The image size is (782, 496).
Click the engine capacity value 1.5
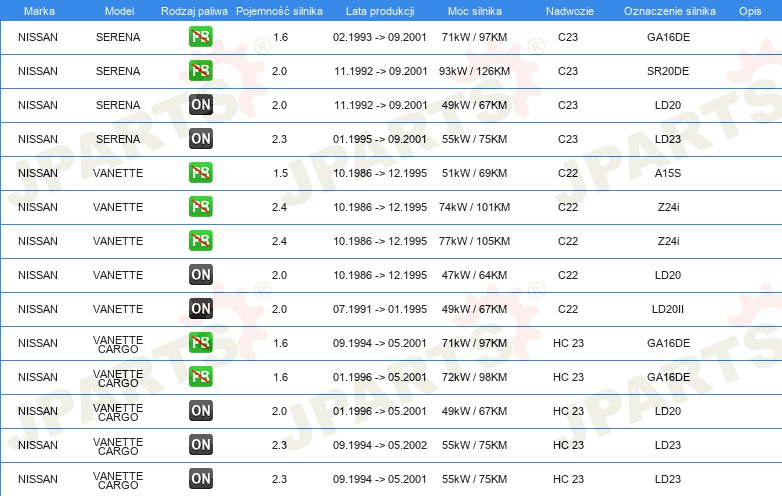click(281, 173)
